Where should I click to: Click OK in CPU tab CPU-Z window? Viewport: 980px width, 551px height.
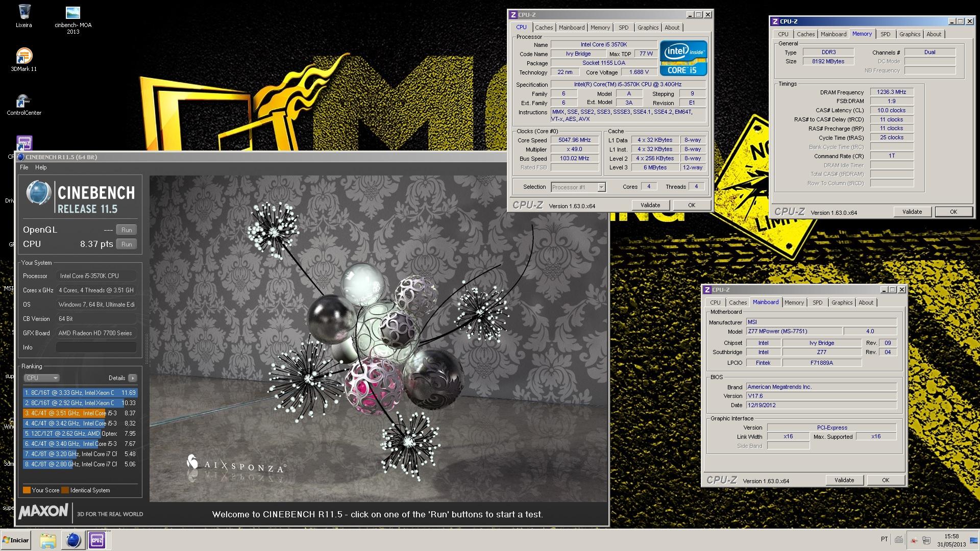(692, 205)
